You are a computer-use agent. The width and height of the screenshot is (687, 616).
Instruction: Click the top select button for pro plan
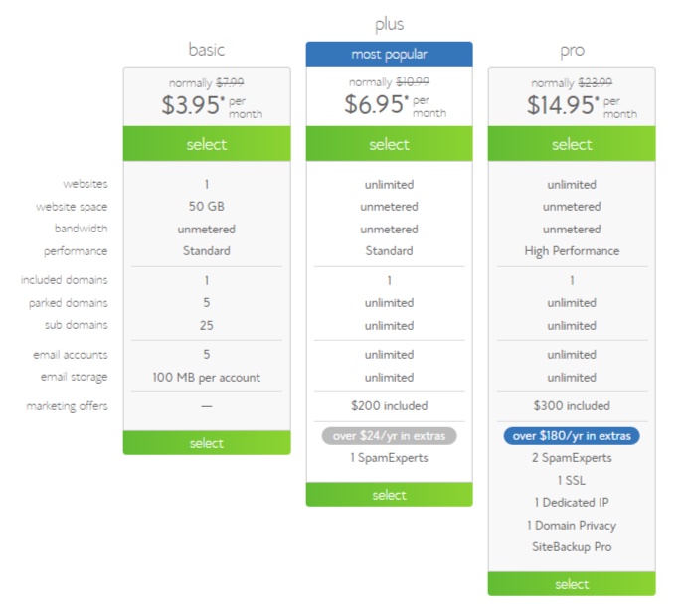coord(572,144)
